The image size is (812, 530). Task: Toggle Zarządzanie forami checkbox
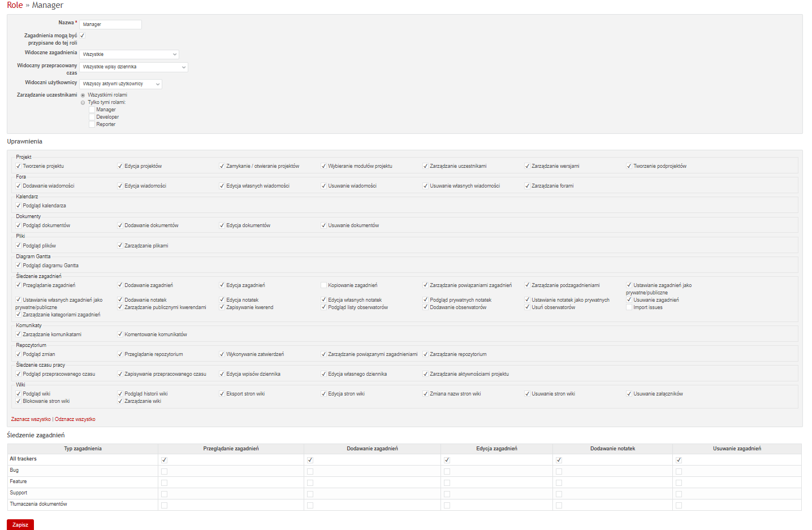527,186
